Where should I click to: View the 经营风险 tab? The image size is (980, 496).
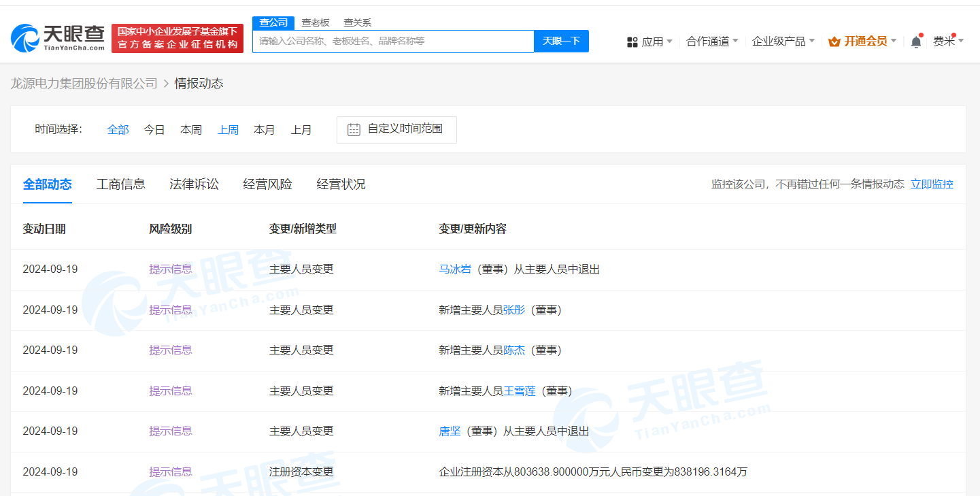[267, 184]
